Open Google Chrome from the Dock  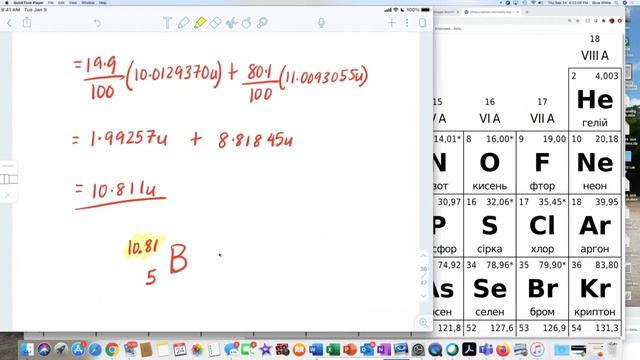pos(112,349)
